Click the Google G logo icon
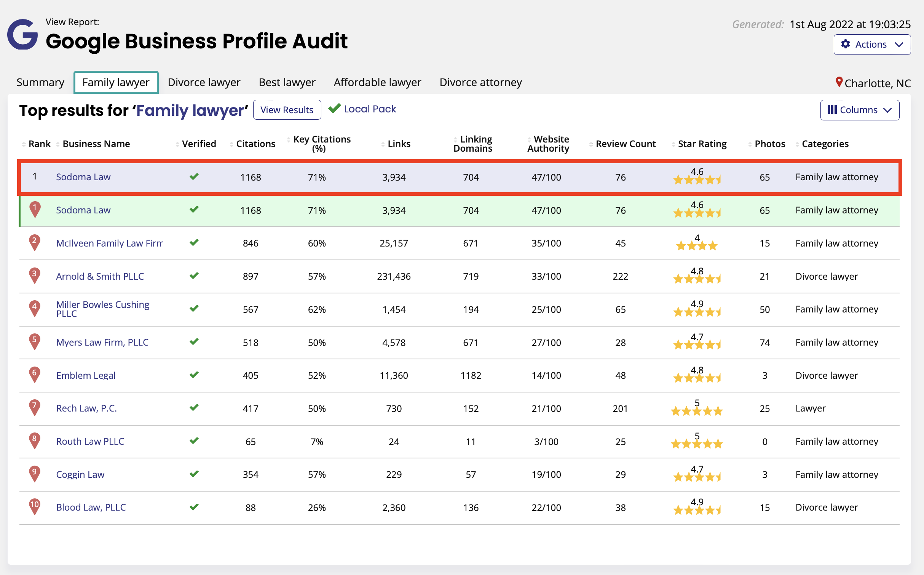 click(22, 34)
